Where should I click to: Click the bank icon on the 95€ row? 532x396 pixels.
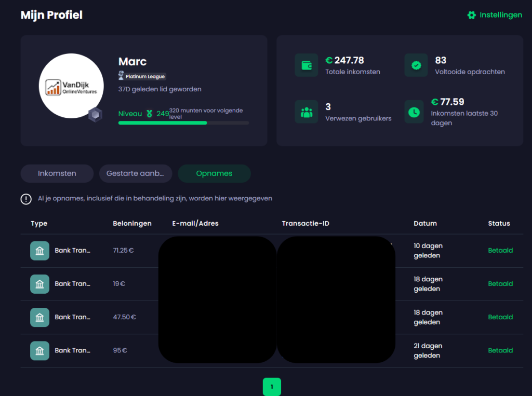click(39, 350)
